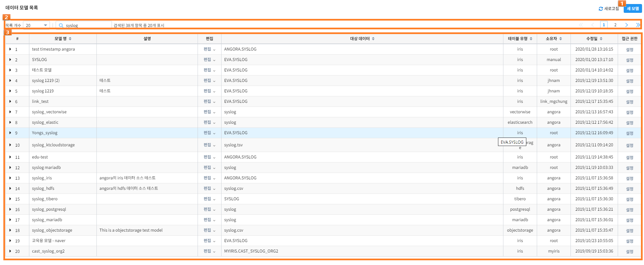Screen dimensions: 644x265
Task: Click syslog.tsv target data cell
Action: [x=233, y=145]
